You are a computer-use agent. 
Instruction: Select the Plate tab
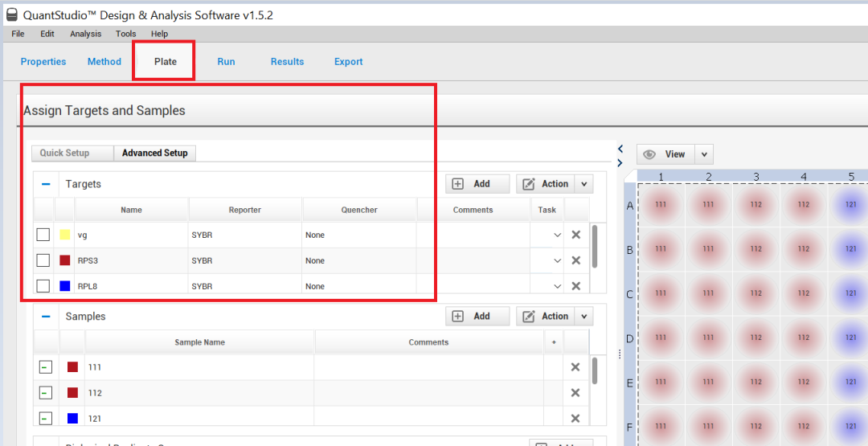click(x=165, y=61)
